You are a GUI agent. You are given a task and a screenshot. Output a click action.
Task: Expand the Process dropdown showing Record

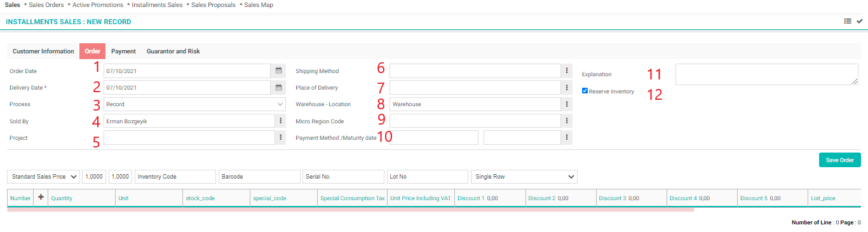click(x=194, y=104)
